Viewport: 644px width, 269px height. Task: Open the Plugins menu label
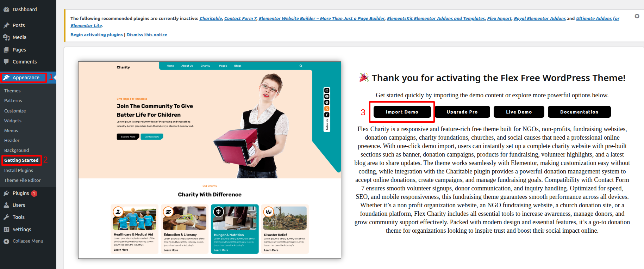[21, 193]
